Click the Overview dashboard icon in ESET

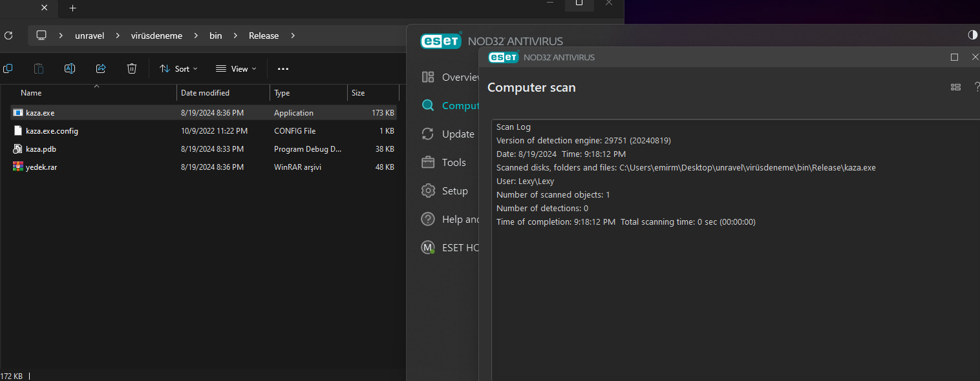point(428,77)
